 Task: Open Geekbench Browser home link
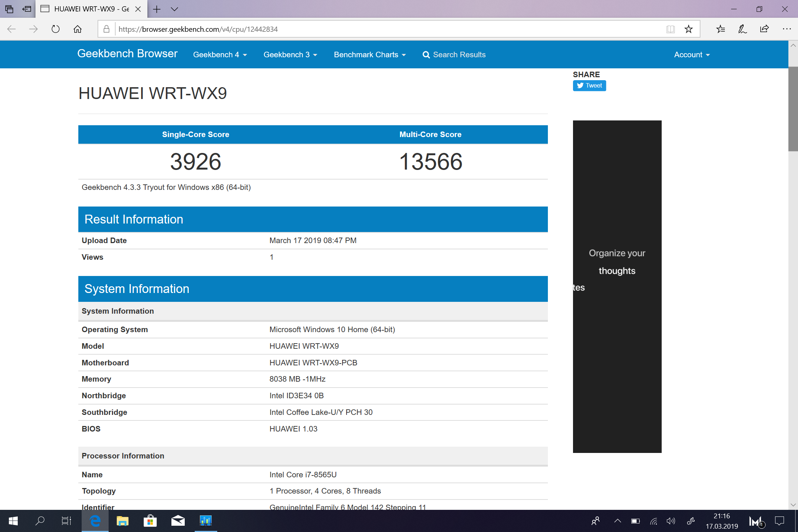point(127,54)
